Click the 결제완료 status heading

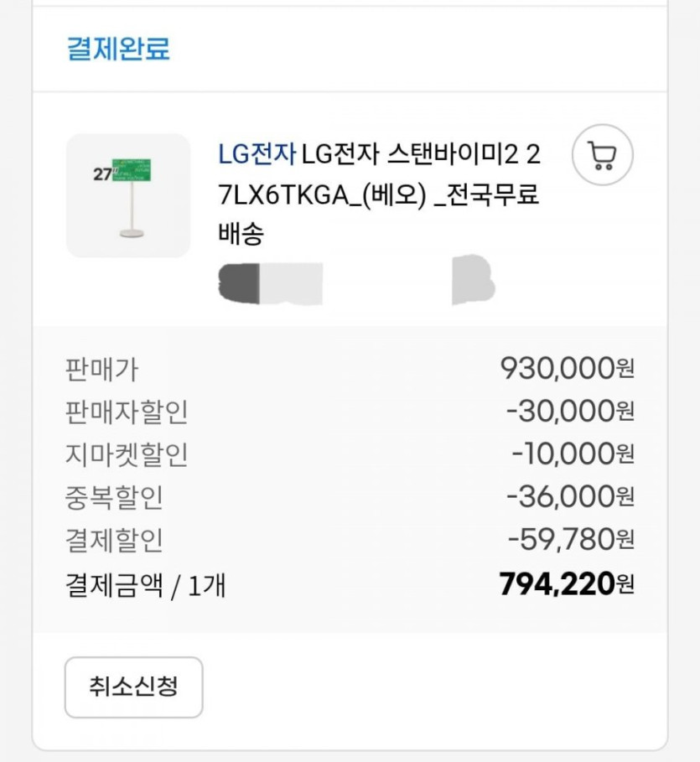[x=118, y=49]
